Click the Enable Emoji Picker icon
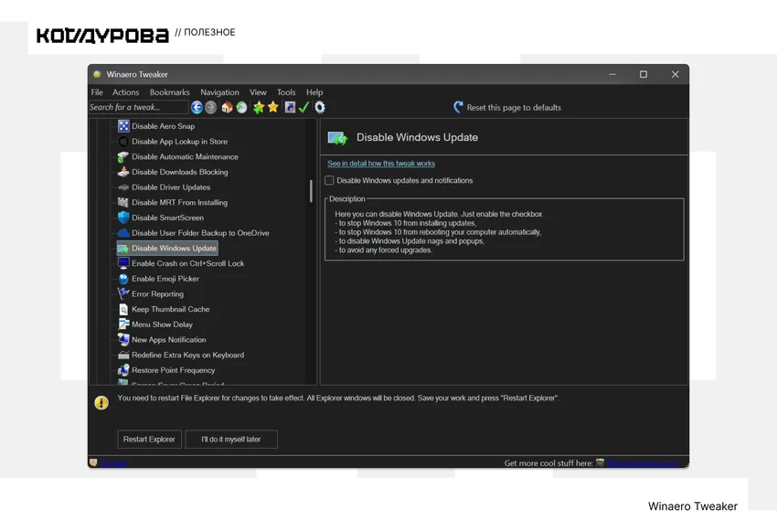The height and width of the screenshot is (532, 777). click(123, 279)
